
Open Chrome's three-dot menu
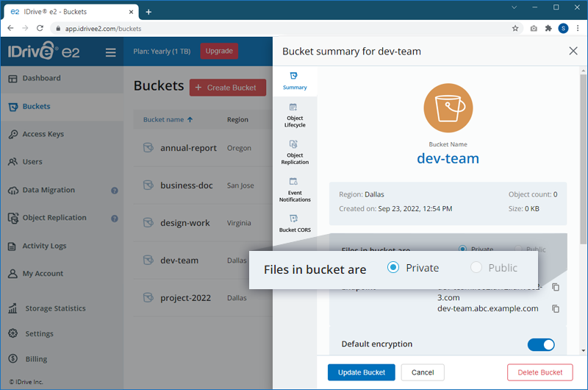(577, 29)
